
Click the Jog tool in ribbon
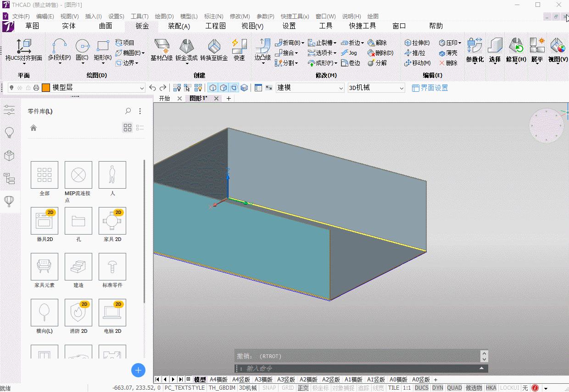click(x=348, y=53)
